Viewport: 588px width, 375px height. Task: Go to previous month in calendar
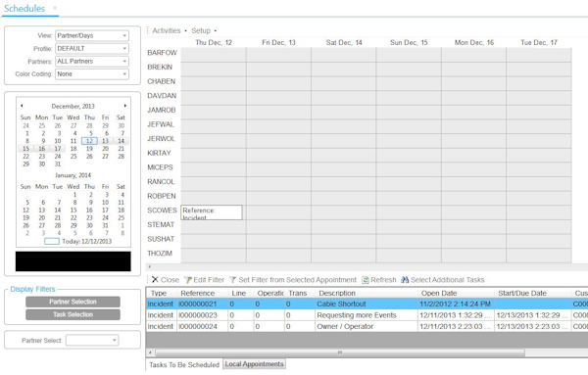coord(22,106)
